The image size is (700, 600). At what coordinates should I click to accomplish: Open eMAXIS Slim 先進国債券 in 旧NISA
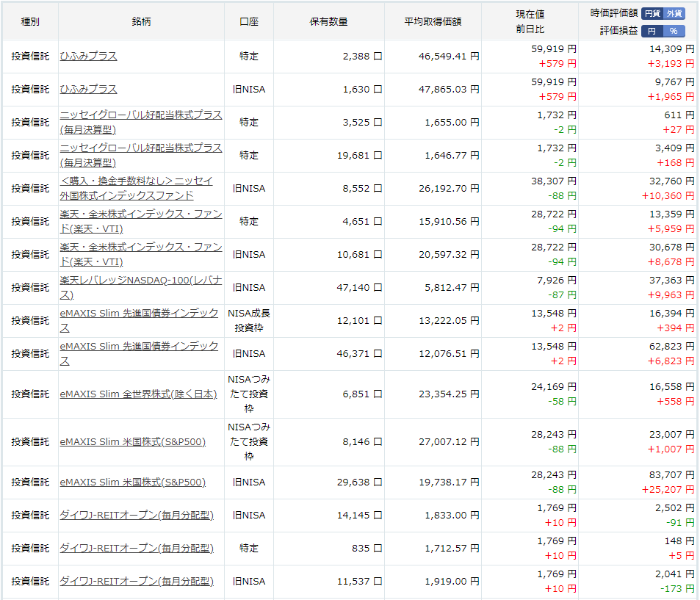(140, 353)
